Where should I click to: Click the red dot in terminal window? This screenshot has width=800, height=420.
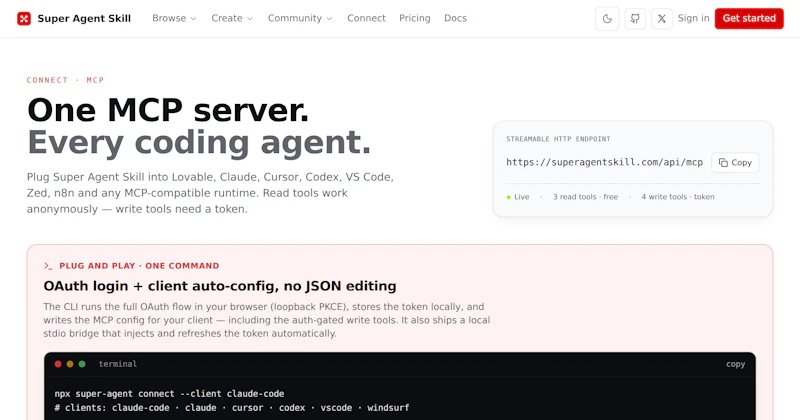pos(58,364)
